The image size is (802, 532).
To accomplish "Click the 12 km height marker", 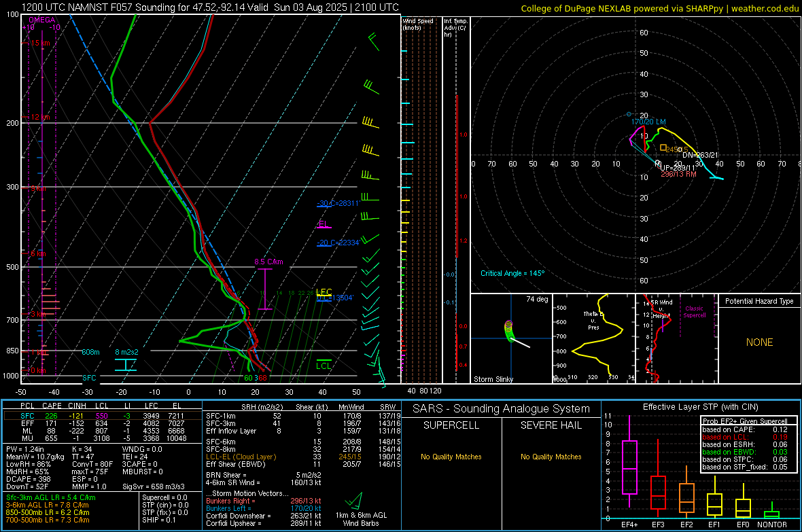I will pyautogui.click(x=40, y=117).
